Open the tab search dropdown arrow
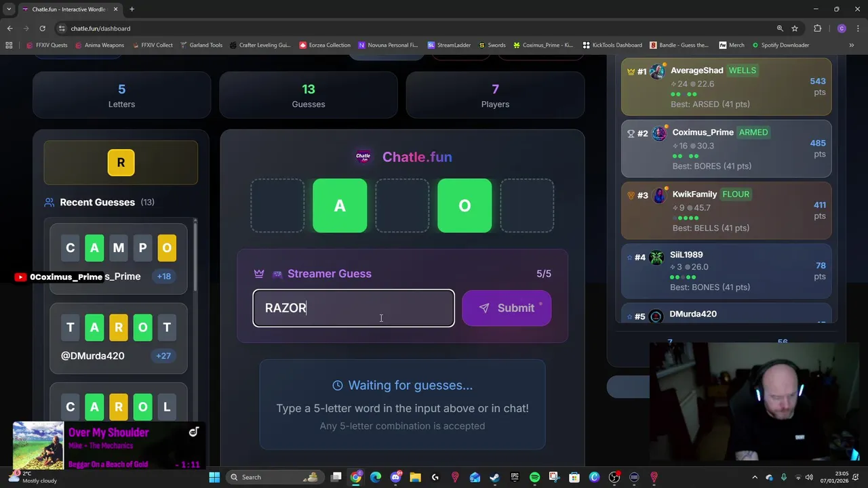The image size is (868, 488). (x=9, y=9)
